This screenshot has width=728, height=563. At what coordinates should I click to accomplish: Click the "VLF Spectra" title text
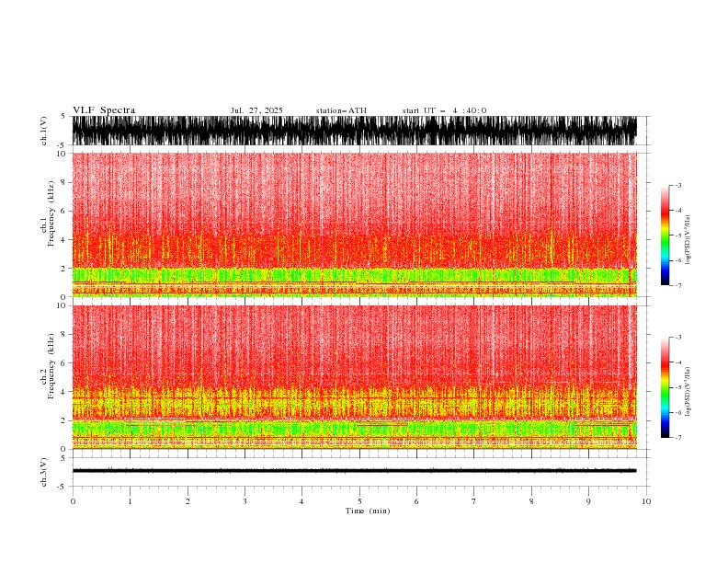click(104, 110)
